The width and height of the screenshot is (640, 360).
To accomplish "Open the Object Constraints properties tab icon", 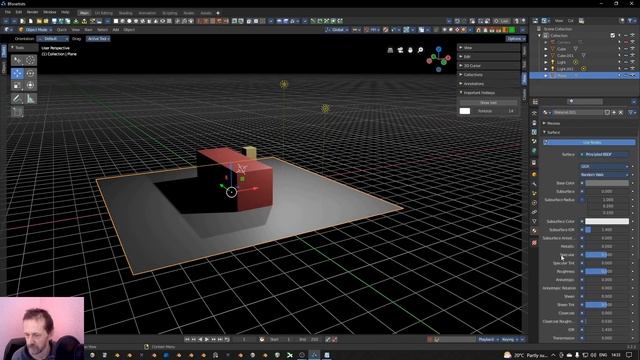I will 534,212.
